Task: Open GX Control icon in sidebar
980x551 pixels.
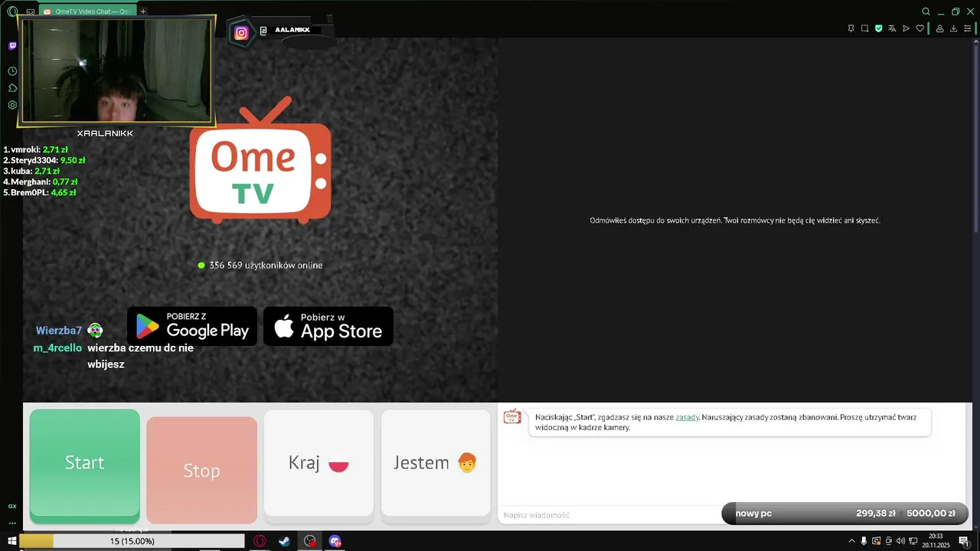Action: 12,506
